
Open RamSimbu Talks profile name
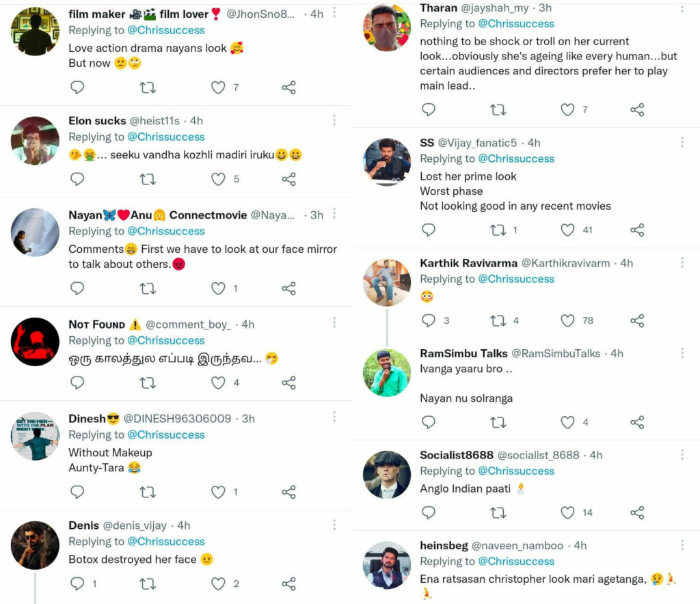tap(463, 353)
